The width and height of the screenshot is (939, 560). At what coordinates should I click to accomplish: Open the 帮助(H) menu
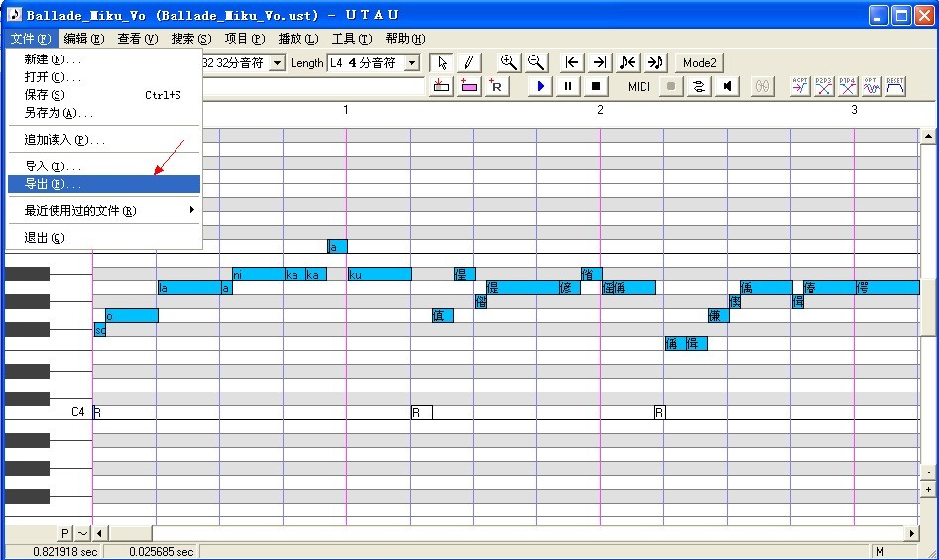(x=406, y=39)
